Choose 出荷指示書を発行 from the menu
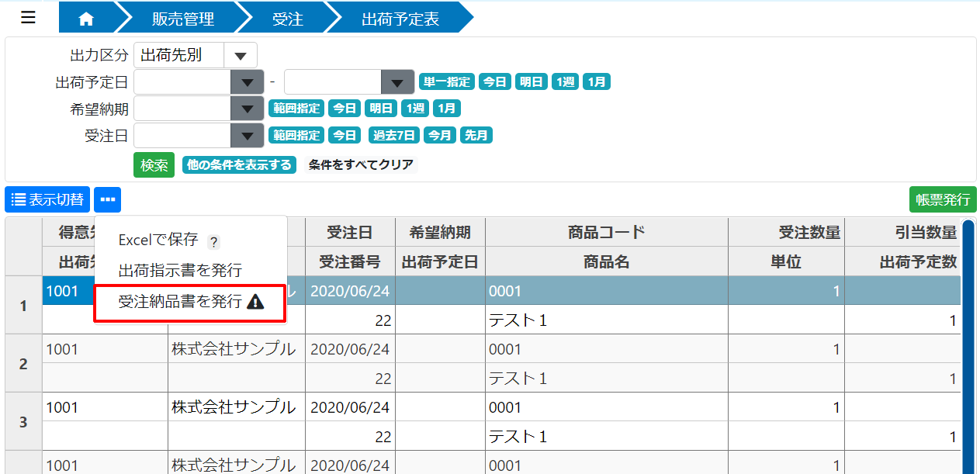 (x=180, y=271)
